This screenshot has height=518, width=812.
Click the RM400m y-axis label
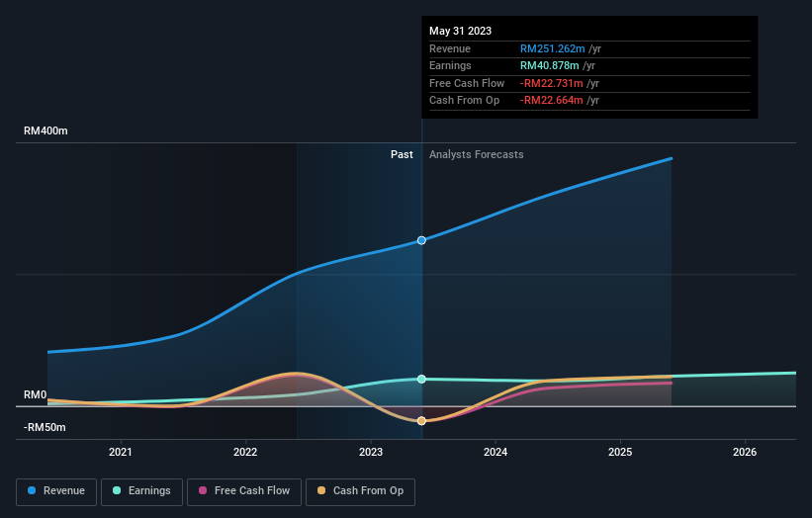point(45,130)
